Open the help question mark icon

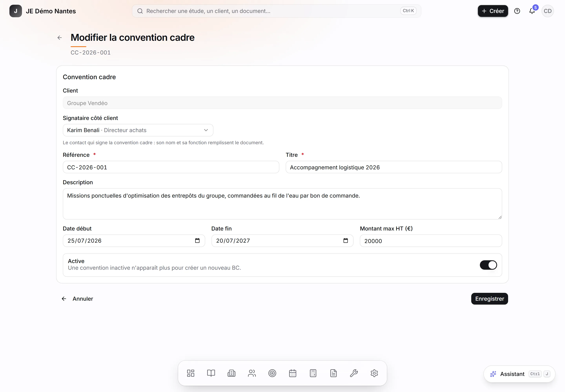[517, 11]
